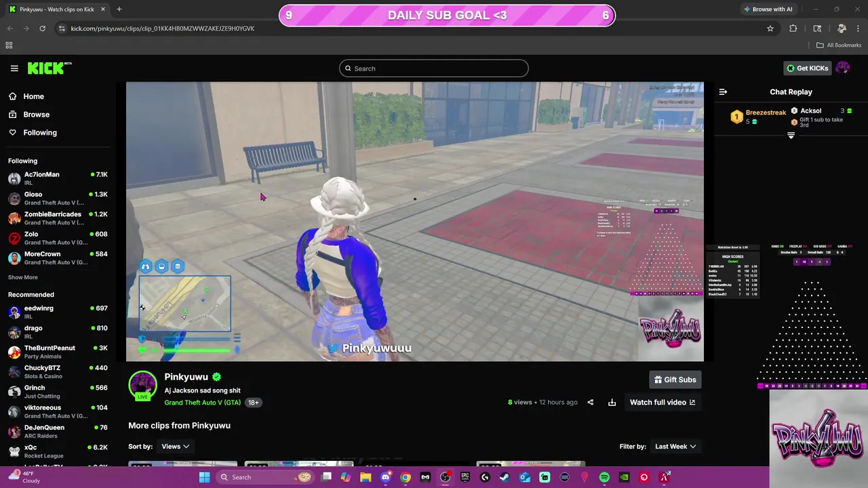
Task: Click the Gift Subs button
Action: click(x=675, y=380)
